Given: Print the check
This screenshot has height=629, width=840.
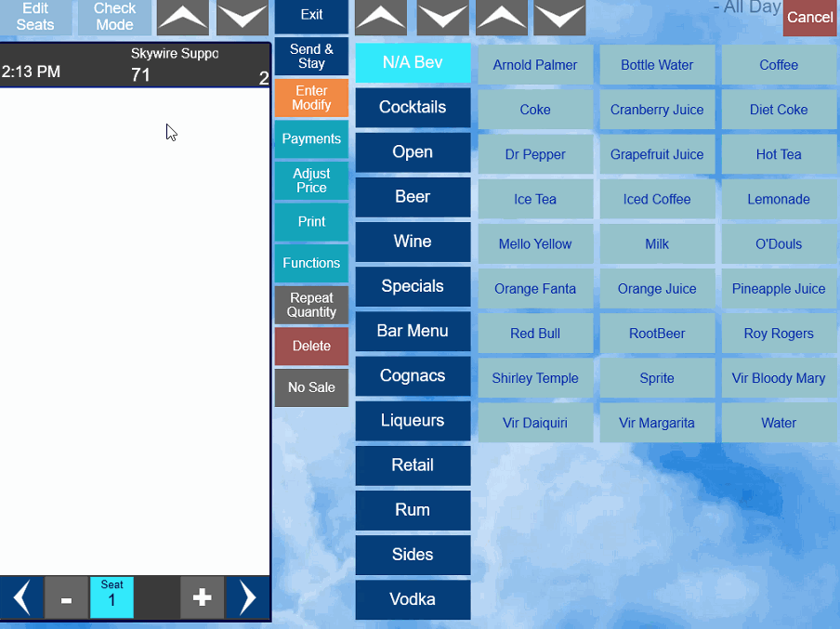Looking at the screenshot, I should pos(311,222).
